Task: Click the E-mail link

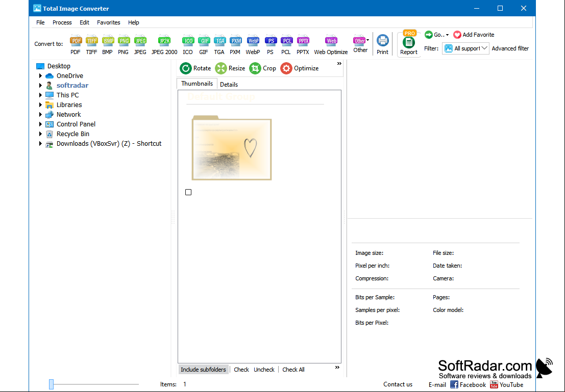Action: (437, 384)
